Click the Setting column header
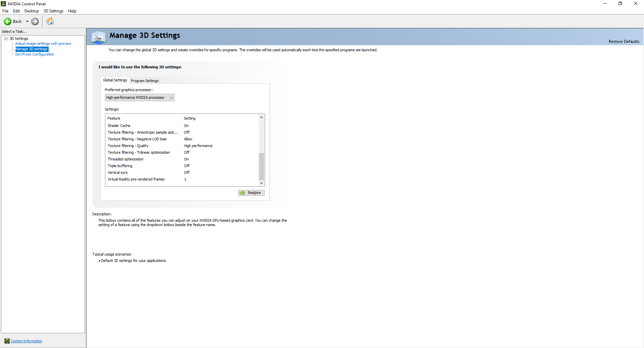644x348 pixels. click(x=220, y=118)
